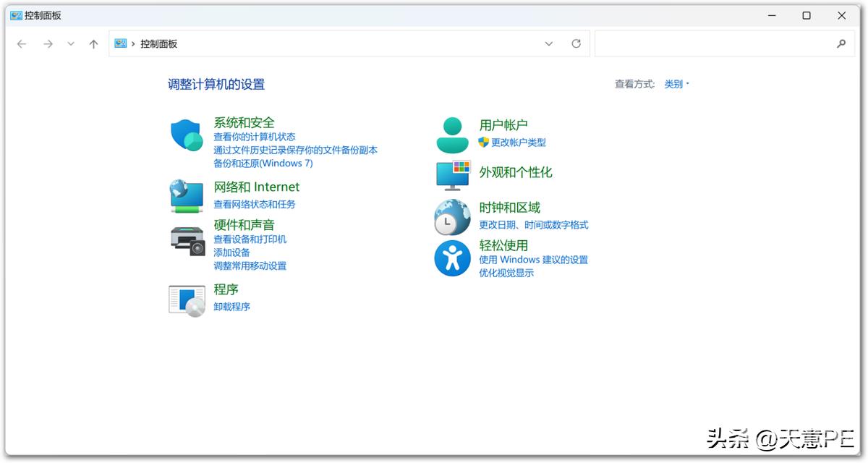Open the 程序 disc icon
This screenshot has height=463, width=868.
[x=187, y=300]
